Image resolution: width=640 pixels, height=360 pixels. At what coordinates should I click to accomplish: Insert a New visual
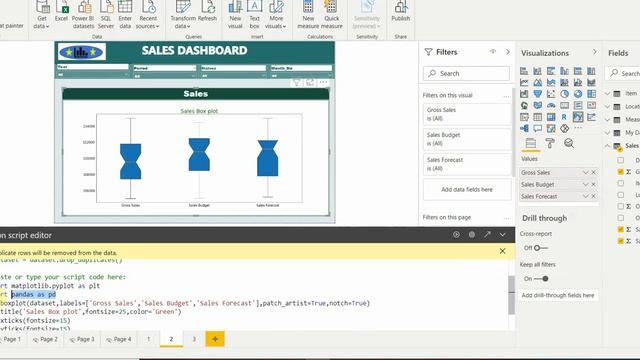[235, 15]
